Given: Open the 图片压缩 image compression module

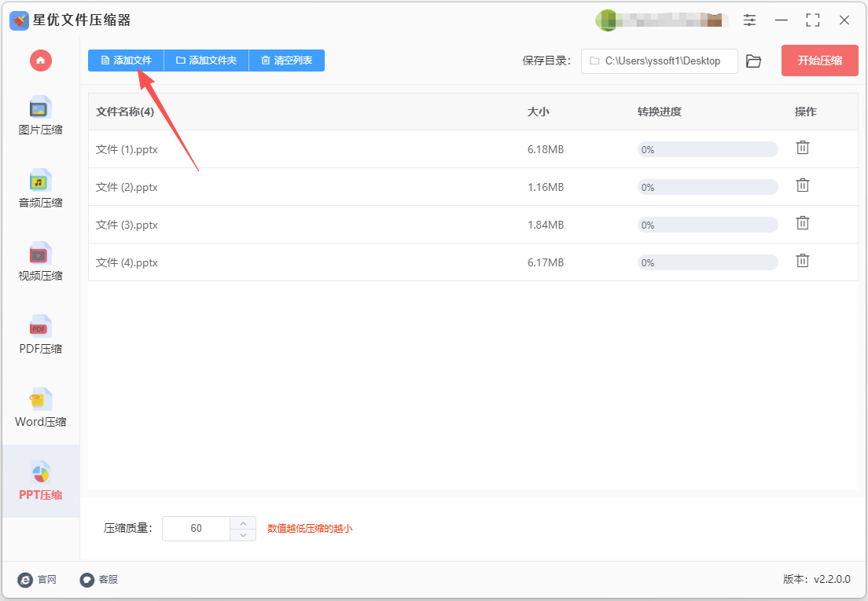Looking at the screenshot, I should 40,116.
